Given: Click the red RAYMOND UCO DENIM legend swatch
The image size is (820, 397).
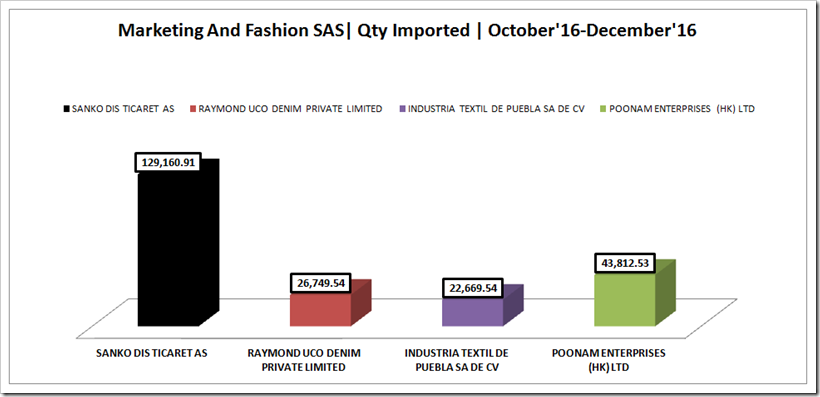Looking at the screenshot, I should tap(193, 109).
